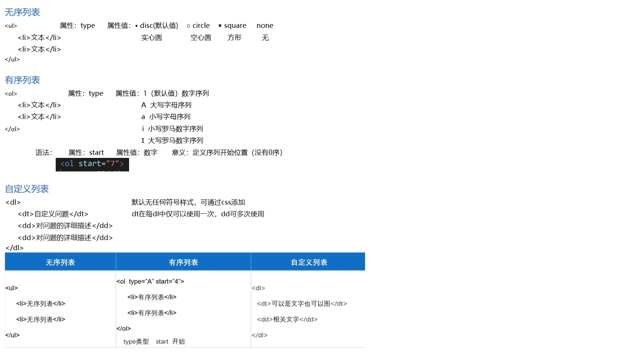644x361 pixels.
Task: Click the 自定义列表 section heading
Action: pyautogui.click(x=27, y=189)
